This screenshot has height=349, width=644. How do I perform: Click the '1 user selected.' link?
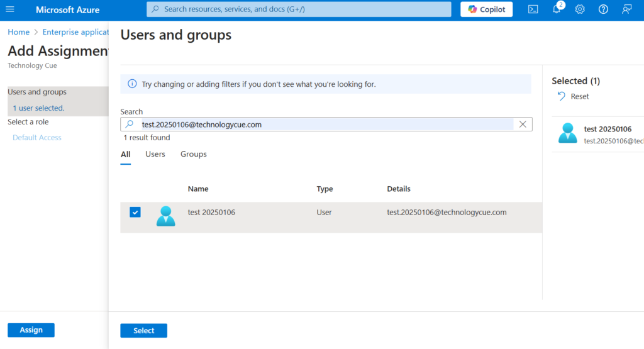(x=38, y=108)
